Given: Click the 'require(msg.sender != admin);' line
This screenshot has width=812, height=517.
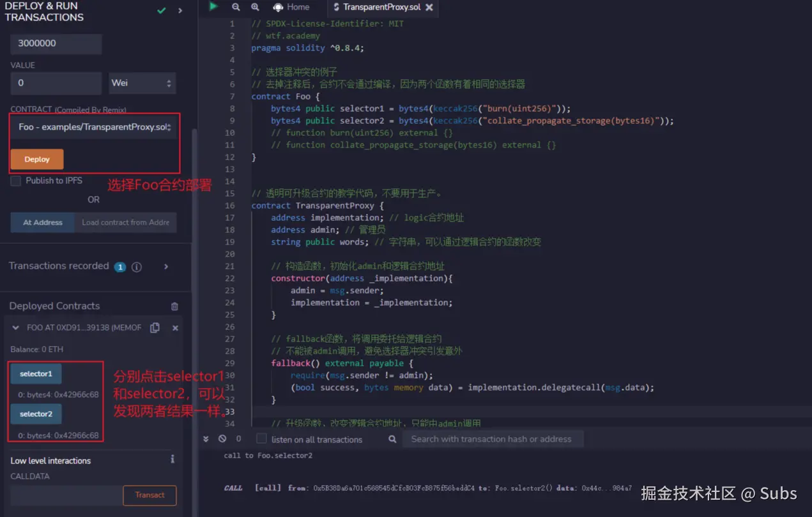Looking at the screenshot, I should pyautogui.click(x=362, y=375).
